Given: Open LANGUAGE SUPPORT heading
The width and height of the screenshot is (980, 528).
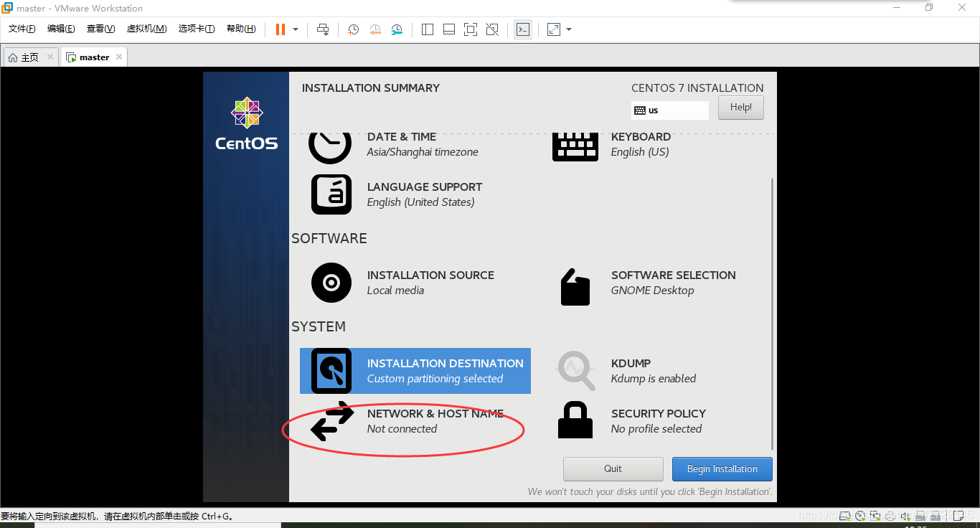Looking at the screenshot, I should click(425, 187).
